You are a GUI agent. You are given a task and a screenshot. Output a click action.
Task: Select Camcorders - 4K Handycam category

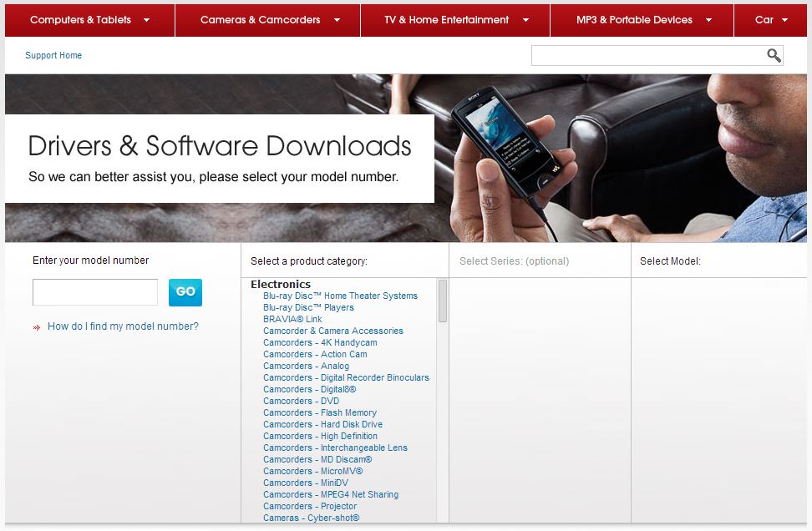[320, 342]
